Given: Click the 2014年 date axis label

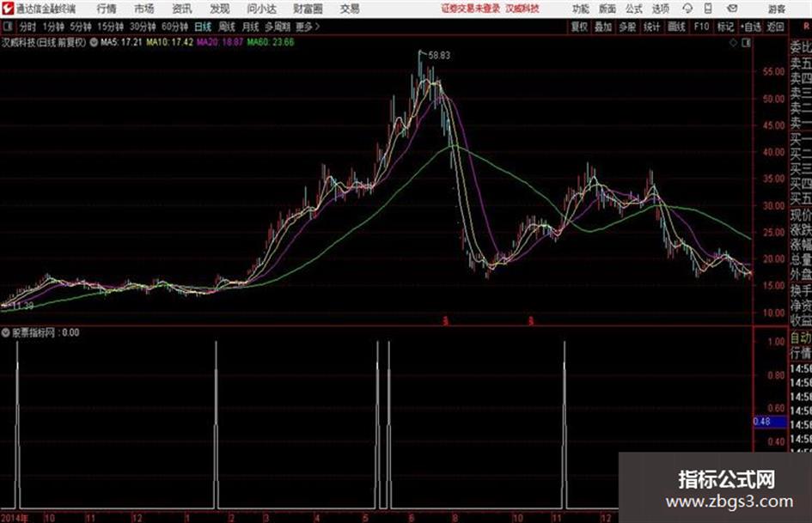Looking at the screenshot, I should pos(14,518).
